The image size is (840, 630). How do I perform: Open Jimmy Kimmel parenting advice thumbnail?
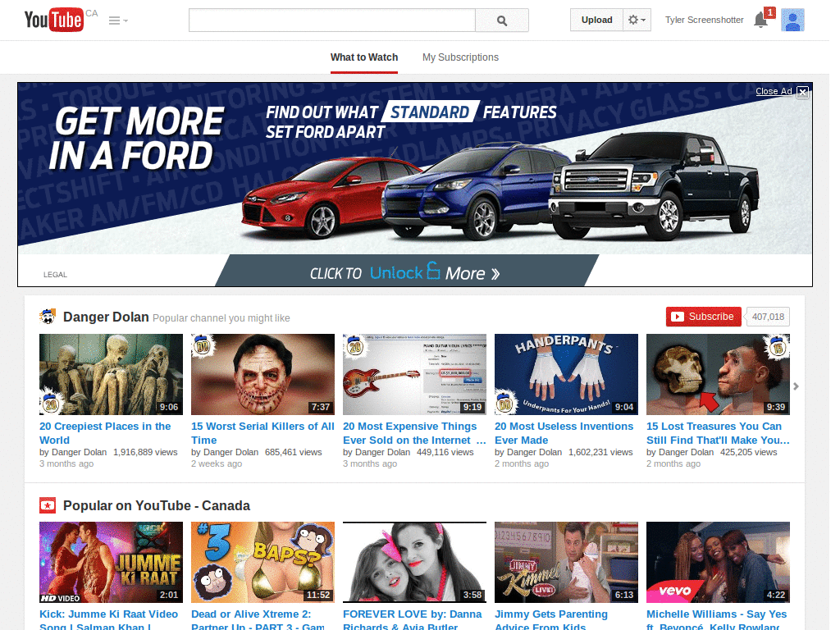click(x=566, y=563)
